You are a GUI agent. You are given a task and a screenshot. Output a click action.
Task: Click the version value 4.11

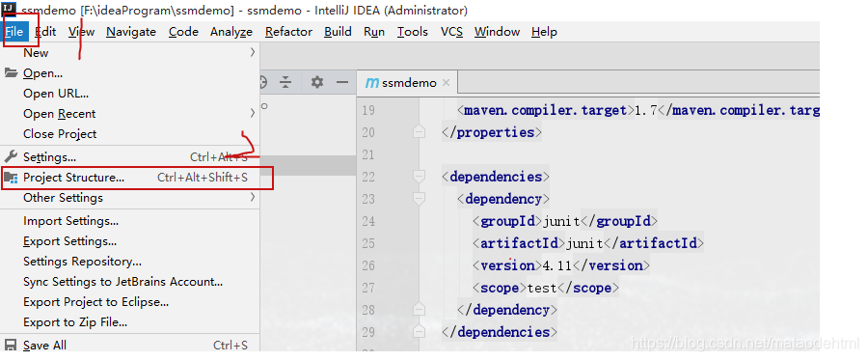coord(556,265)
